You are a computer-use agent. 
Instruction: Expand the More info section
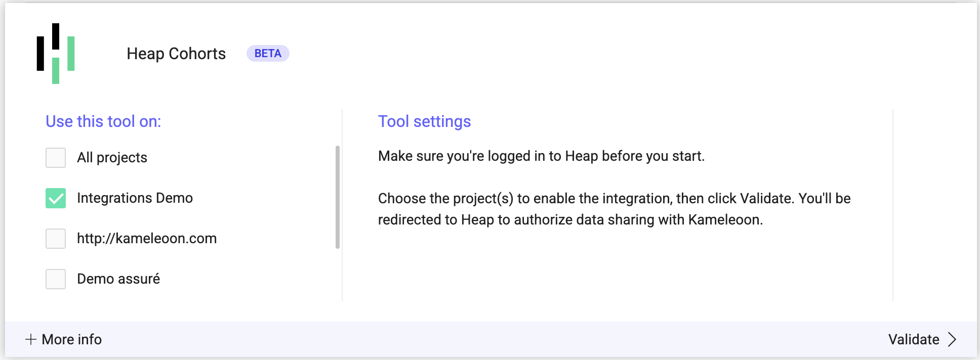(71, 339)
